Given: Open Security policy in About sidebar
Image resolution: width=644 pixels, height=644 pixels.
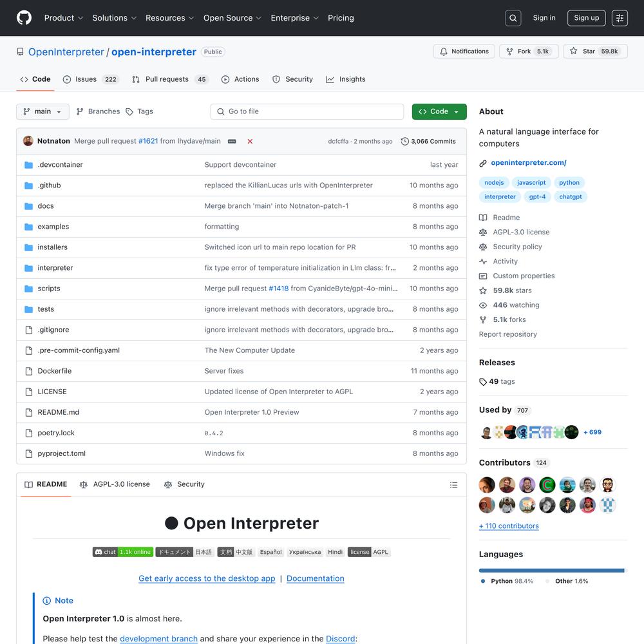Looking at the screenshot, I should click(x=511, y=247).
